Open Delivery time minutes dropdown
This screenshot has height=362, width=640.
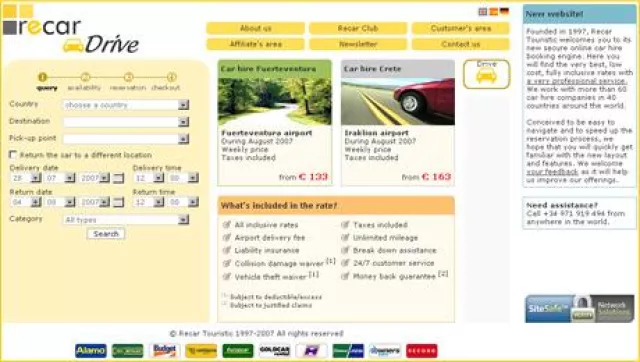183,178
